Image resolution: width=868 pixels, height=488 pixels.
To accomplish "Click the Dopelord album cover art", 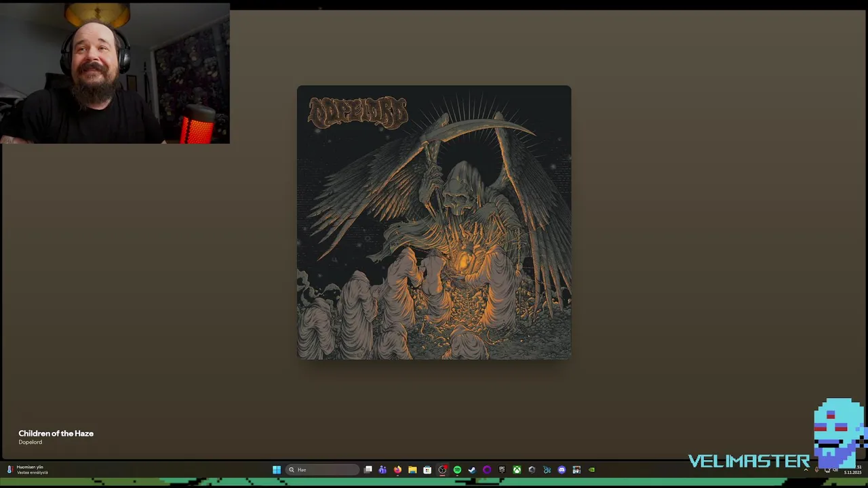I will [x=434, y=222].
